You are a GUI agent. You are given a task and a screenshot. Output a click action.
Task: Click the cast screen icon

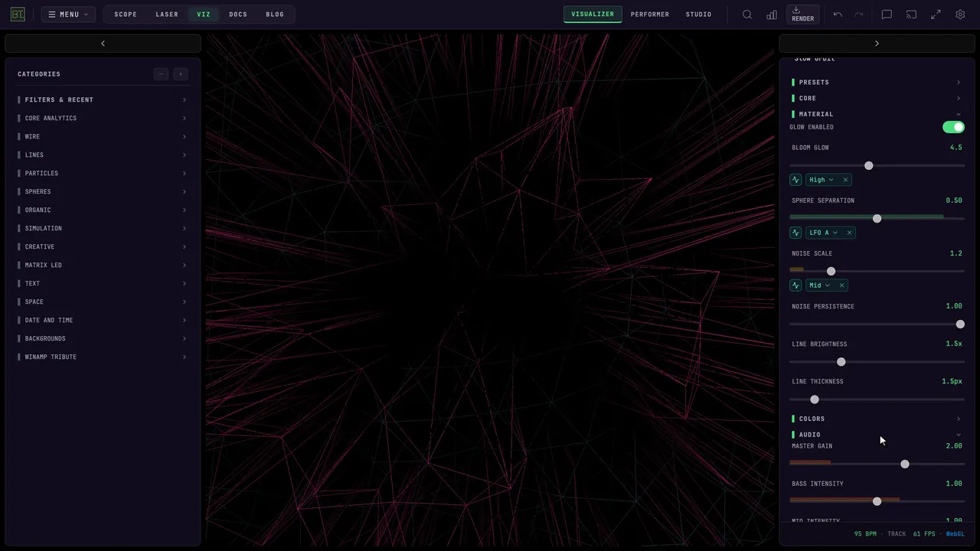(x=911, y=15)
